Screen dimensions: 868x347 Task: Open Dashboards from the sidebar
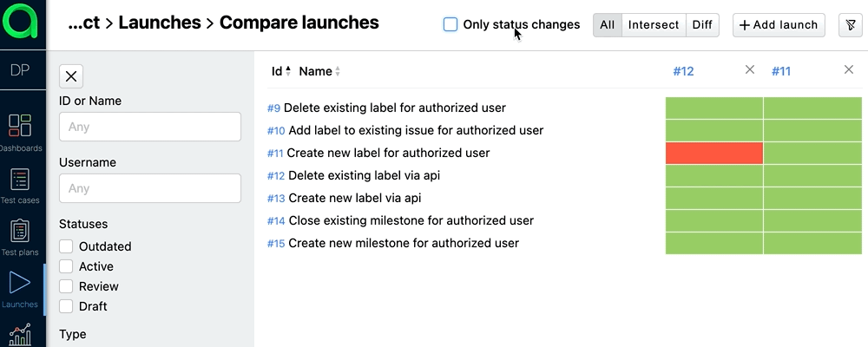19,126
